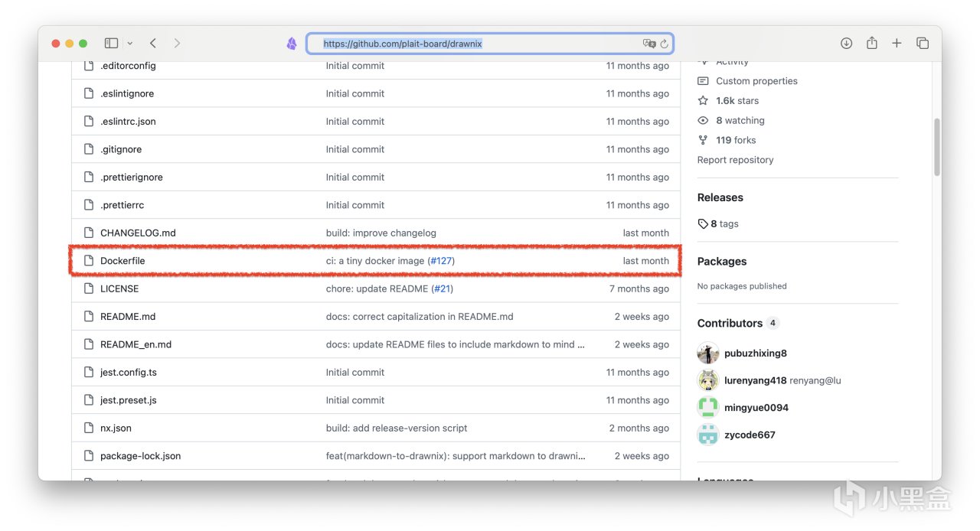The width and height of the screenshot is (980, 531).
Task: Open 'build: improve changelog' commit message
Action: [381, 233]
